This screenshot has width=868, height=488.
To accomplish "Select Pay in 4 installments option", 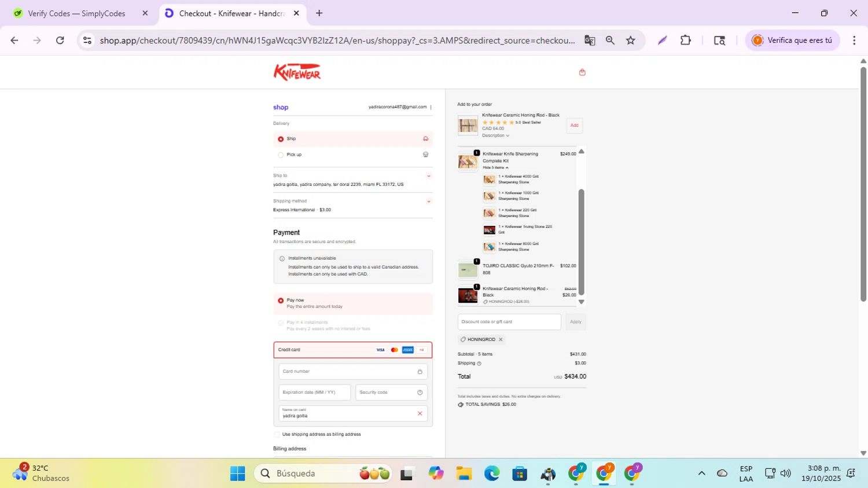I will click(281, 323).
